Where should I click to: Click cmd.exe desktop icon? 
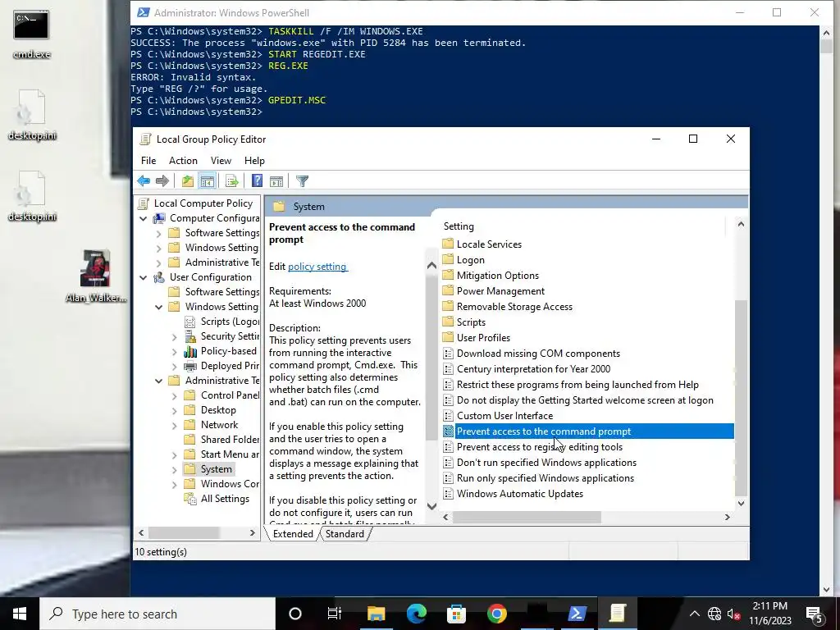32,34
